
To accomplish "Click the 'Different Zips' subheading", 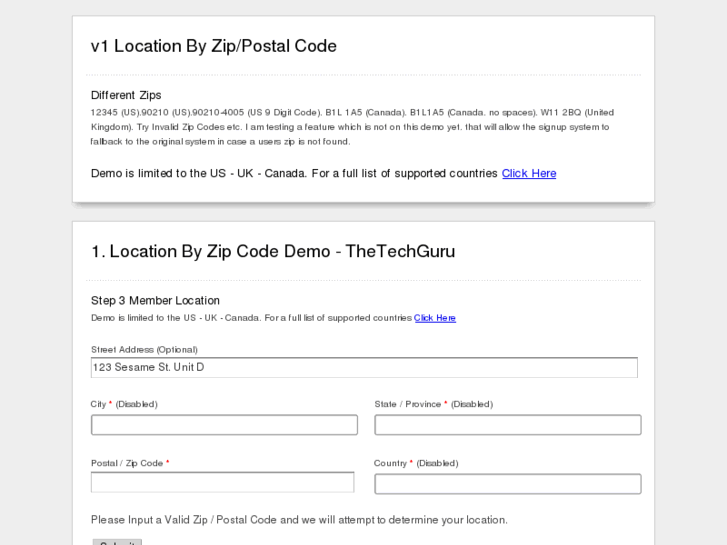I will coord(126,96).
